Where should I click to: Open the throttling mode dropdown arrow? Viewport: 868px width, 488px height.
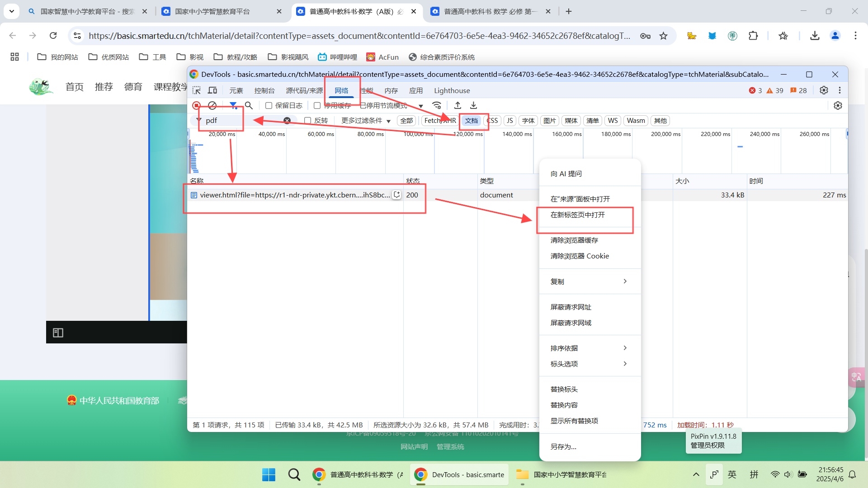click(x=420, y=106)
